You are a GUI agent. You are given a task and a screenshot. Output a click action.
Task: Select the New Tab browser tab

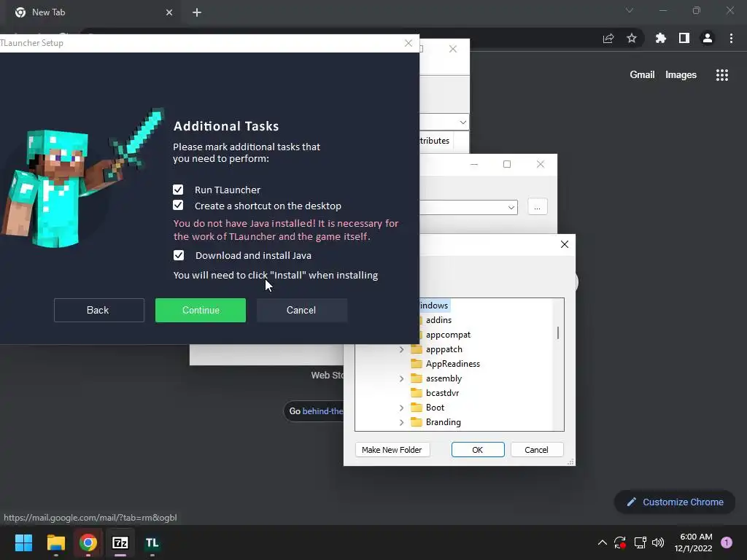(94, 12)
